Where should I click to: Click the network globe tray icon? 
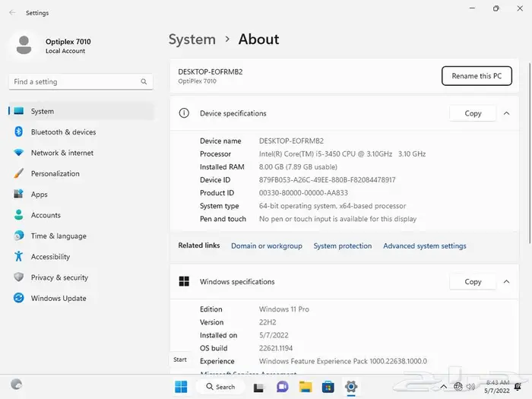click(458, 386)
